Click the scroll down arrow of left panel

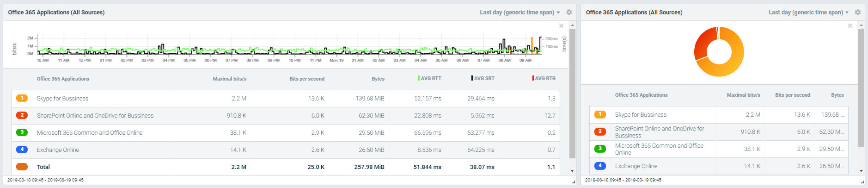tap(572, 171)
